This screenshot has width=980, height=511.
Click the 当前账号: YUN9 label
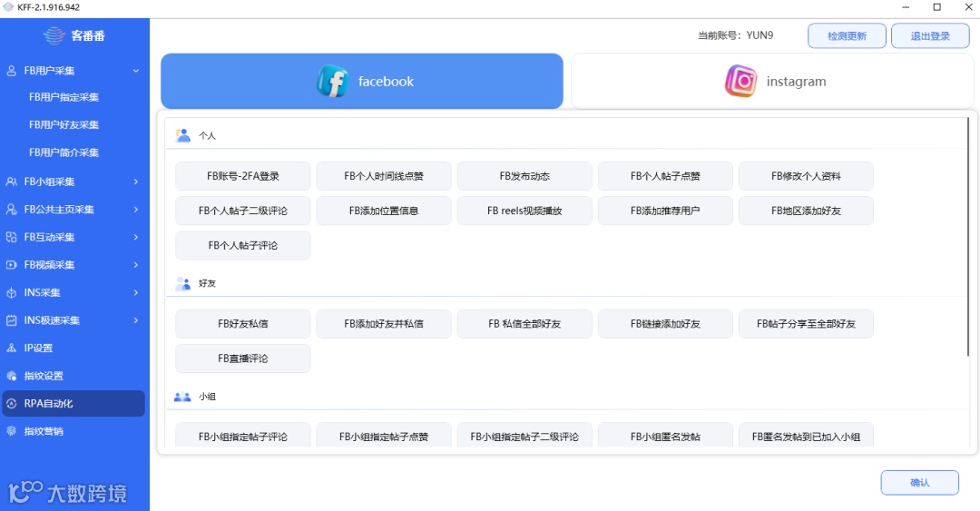coord(736,35)
